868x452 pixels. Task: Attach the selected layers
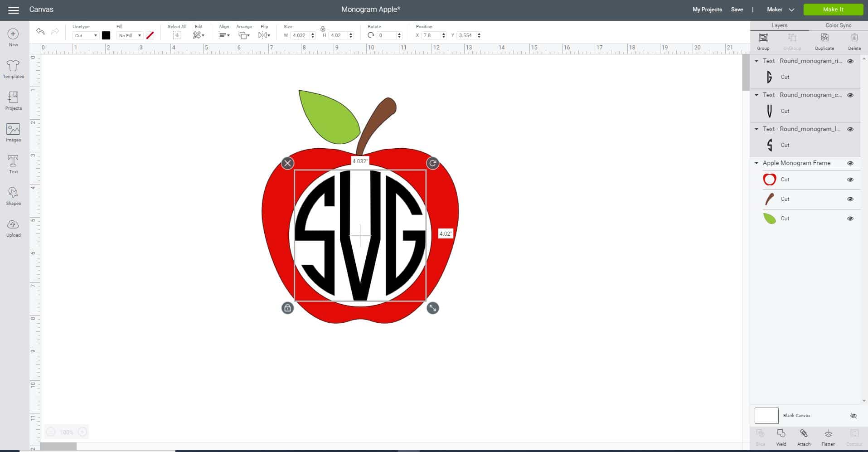804,437
